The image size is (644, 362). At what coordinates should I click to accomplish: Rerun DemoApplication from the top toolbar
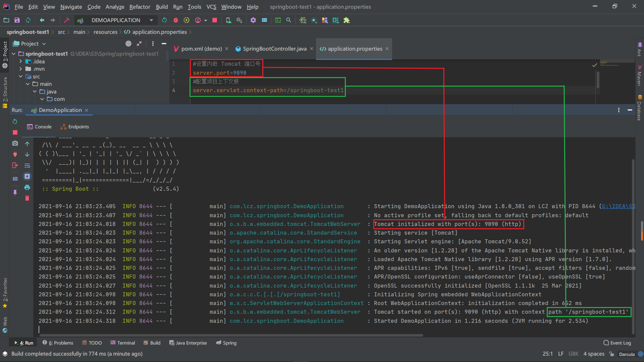pyautogui.click(x=164, y=20)
